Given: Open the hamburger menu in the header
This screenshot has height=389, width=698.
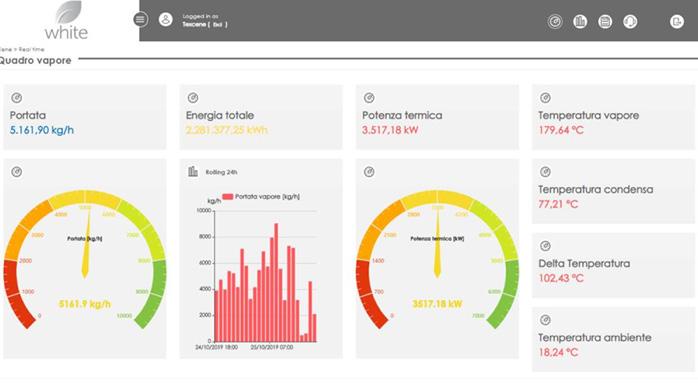Looking at the screenshot, I should click(x=140, y=19).
